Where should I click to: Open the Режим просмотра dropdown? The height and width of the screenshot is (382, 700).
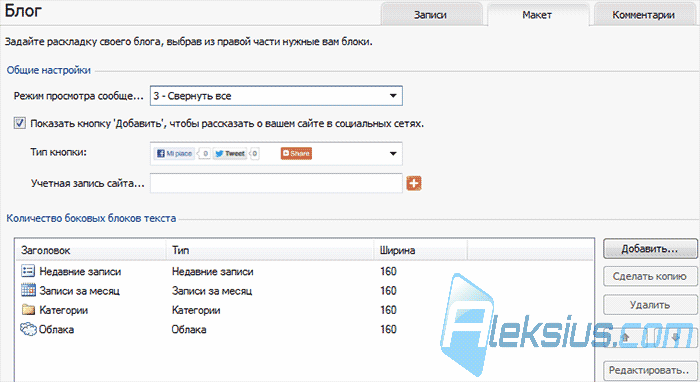[x=276, y=96]
